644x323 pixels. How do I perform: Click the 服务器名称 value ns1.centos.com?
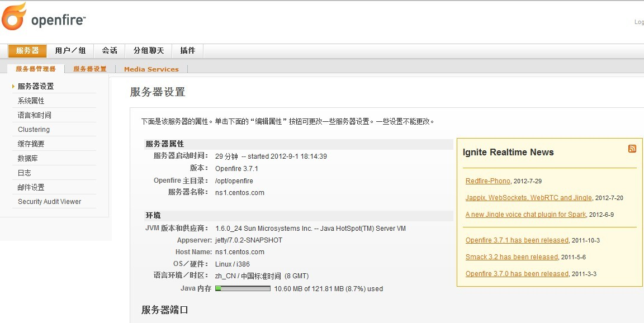[x=240, y=193]
